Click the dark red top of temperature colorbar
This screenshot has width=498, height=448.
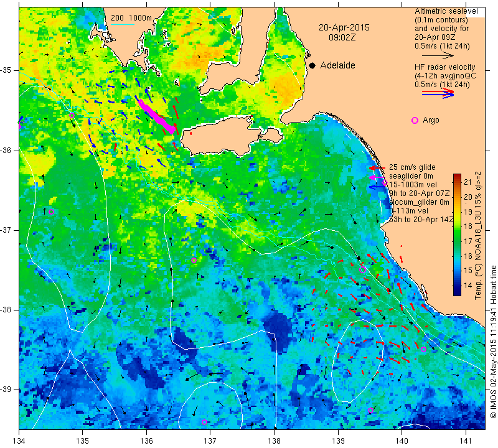457,176
